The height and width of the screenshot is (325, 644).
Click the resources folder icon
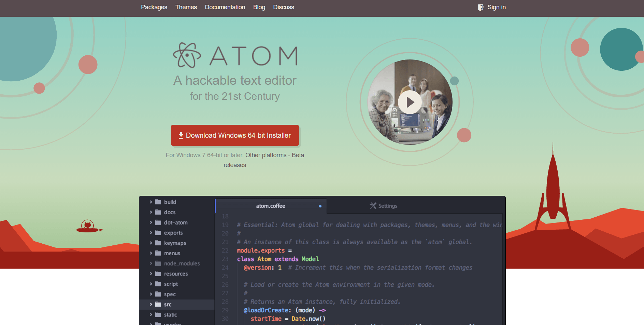point(158,274)
